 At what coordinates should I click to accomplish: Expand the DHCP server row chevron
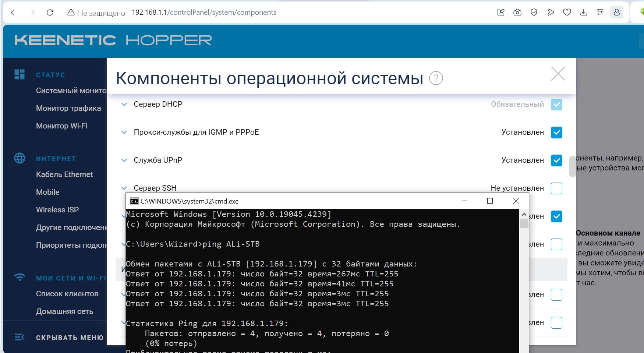click(x=124, y=104)
